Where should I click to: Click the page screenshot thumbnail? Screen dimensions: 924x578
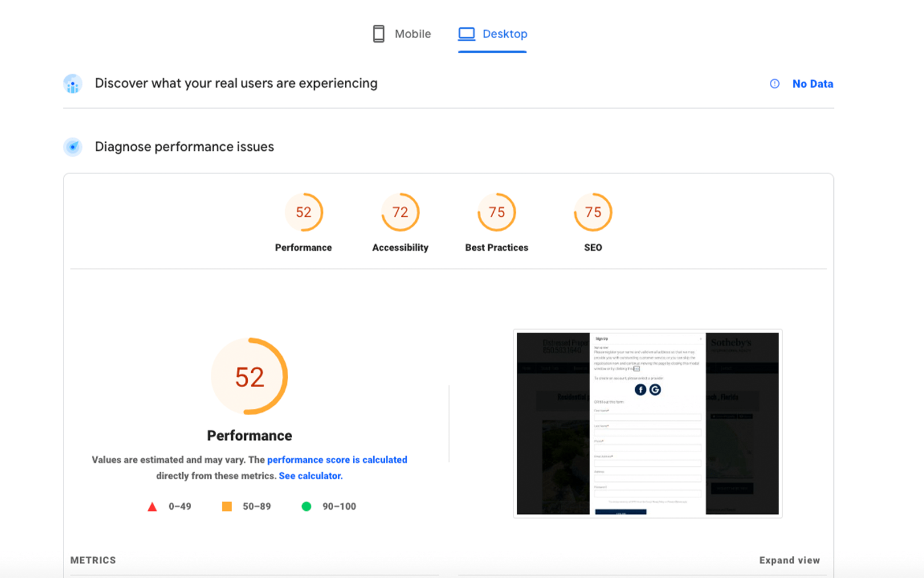[x=647, y=424]
